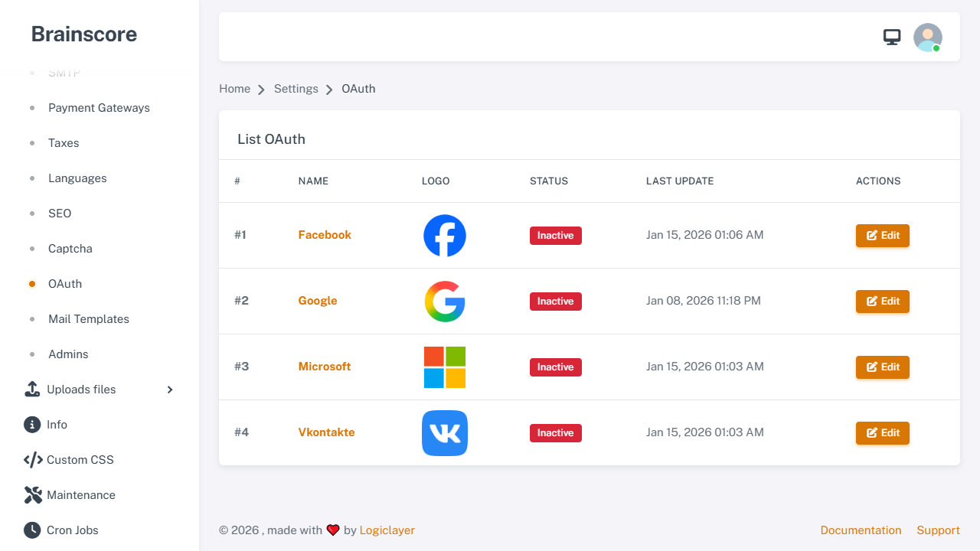Click Facebook's Inactive status badge

coord(556,236)
